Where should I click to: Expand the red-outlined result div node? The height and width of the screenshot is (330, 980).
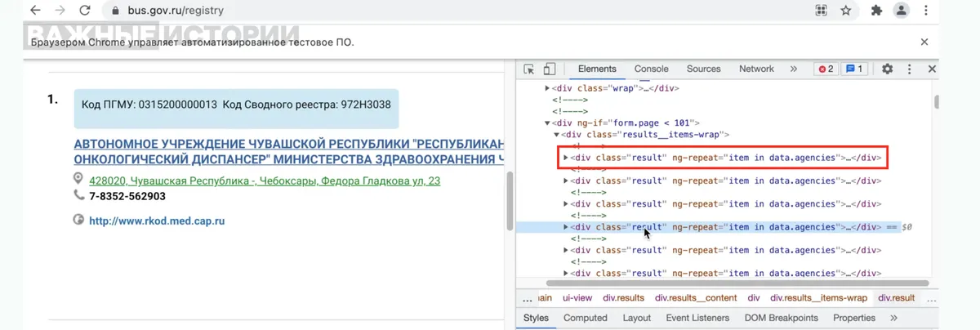(566, 158)
